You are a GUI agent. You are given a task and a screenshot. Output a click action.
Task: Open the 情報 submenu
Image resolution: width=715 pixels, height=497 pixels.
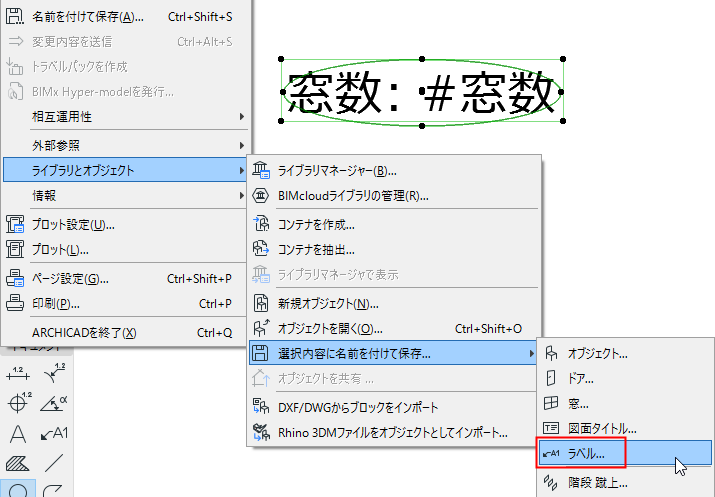pos(124,196)
